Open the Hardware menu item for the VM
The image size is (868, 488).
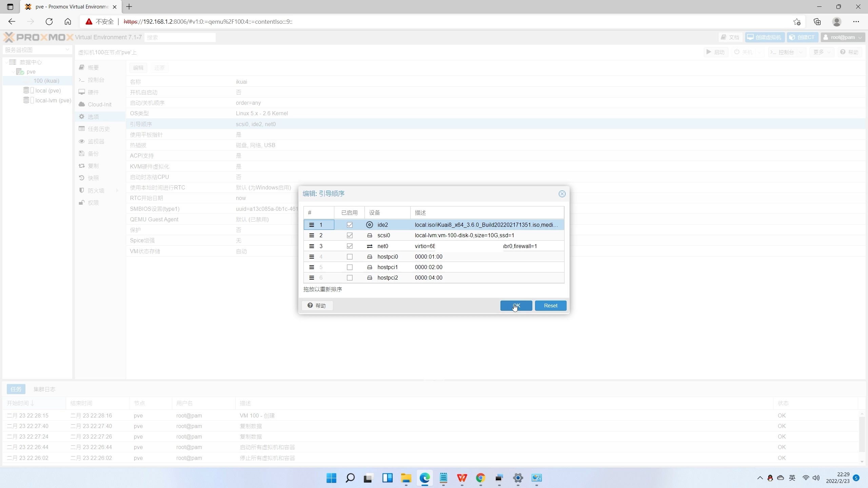click(x=93, y=92)
